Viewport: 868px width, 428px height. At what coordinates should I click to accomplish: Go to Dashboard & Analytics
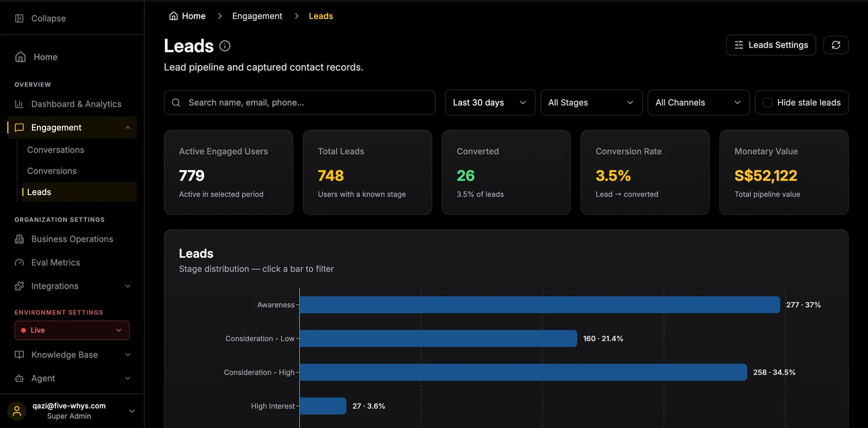tap(76, 104)
